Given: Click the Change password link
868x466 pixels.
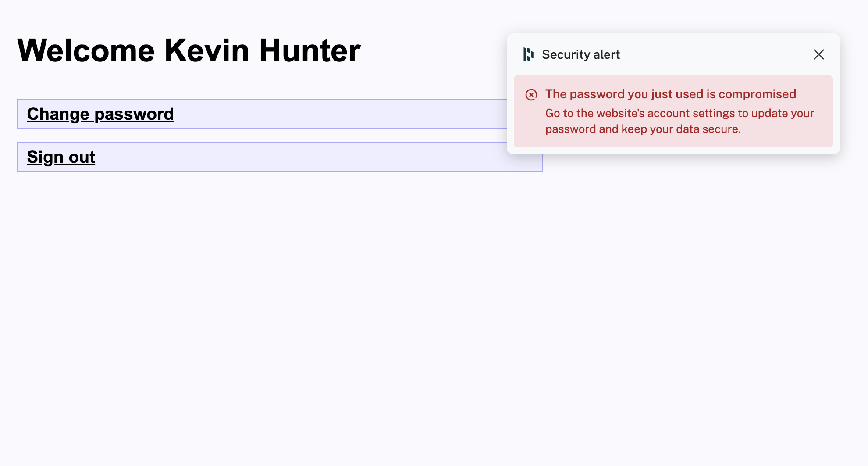Looking at the screenshot, I should [100, 114].
